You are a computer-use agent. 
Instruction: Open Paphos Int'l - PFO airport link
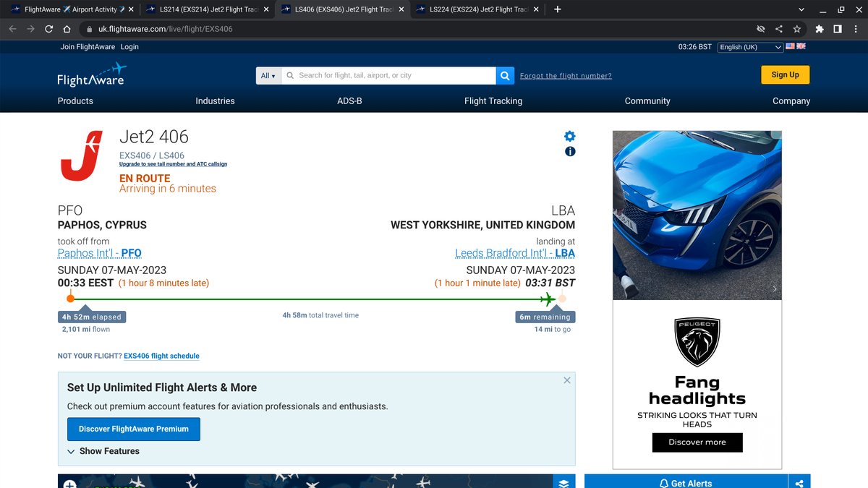click(100, 253)
